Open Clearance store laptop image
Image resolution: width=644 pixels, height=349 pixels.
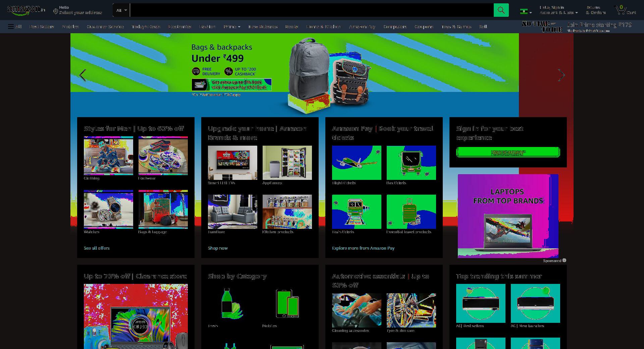136,316
